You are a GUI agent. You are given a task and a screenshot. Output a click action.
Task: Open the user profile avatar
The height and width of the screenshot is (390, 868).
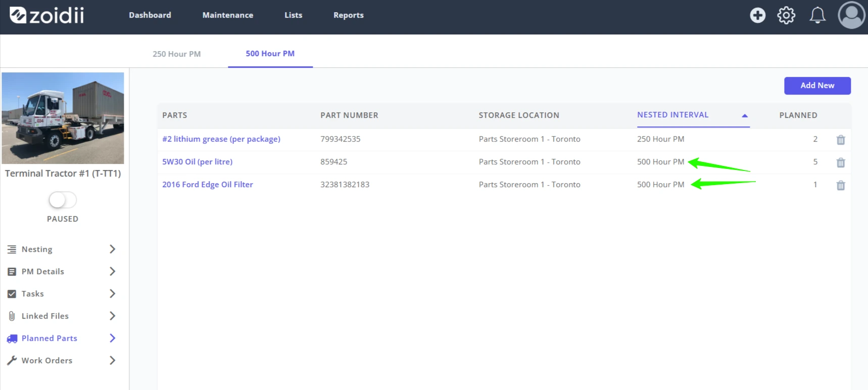(851, 15)
